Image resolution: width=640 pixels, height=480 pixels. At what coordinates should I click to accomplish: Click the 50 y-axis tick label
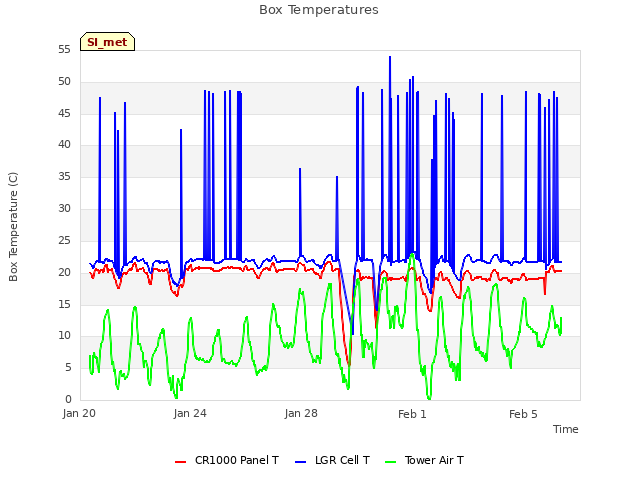point(64,82)
